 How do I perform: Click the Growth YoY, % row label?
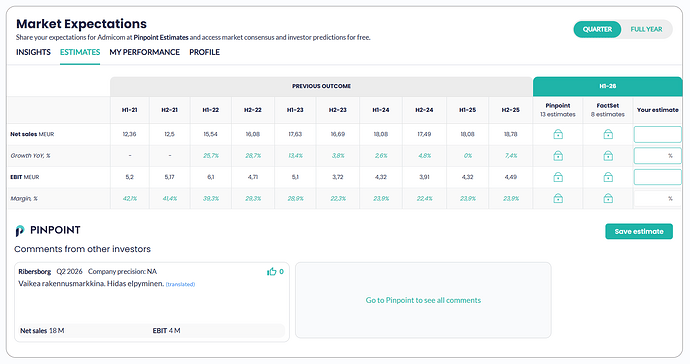(30, 156)
